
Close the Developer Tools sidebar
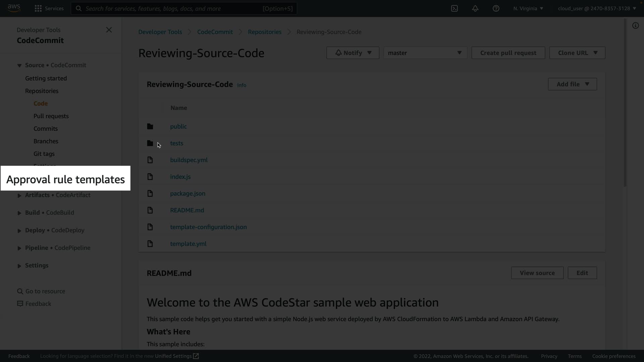tap(109, 30)
